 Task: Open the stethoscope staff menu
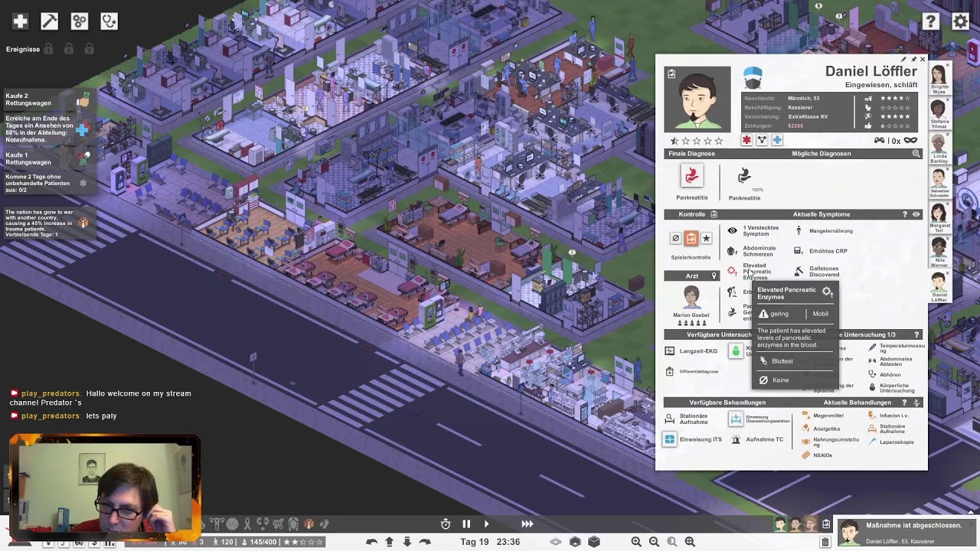[109, 21]
